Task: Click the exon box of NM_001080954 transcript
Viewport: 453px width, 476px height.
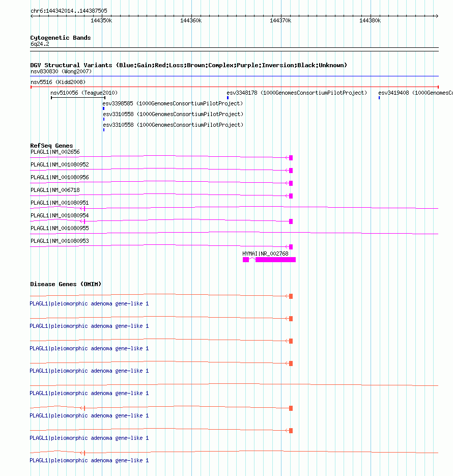Action: [291, 221]
